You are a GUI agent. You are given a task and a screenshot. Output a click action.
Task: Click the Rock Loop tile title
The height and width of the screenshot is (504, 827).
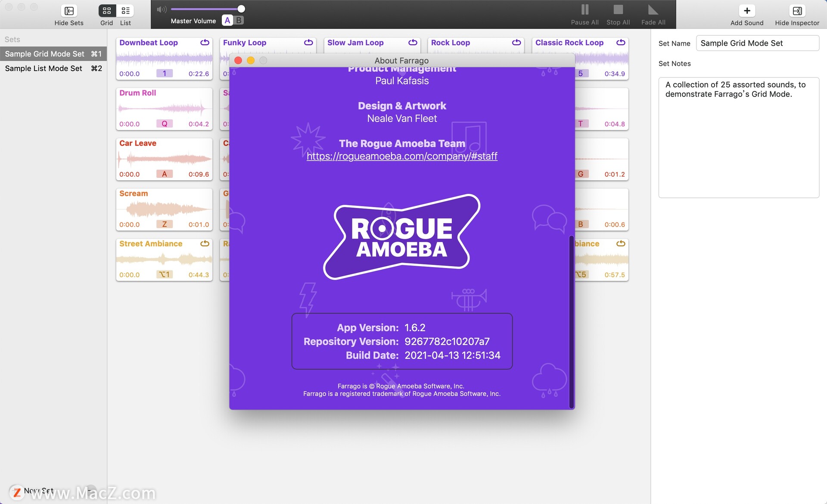click(451, 42)
